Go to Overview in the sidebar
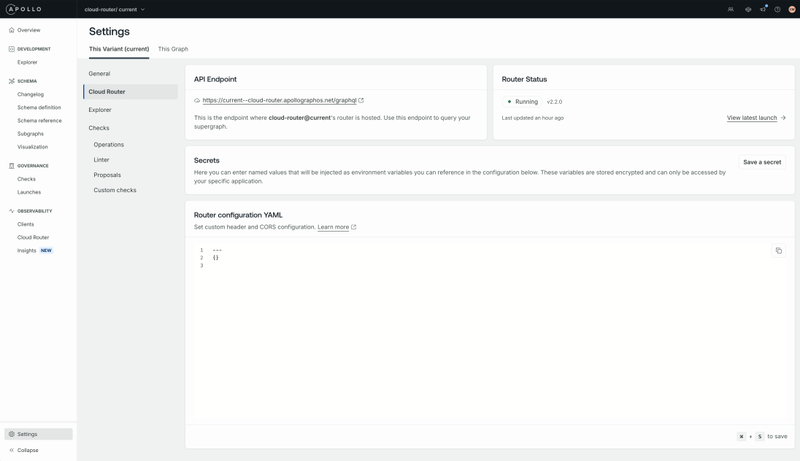 29,30
